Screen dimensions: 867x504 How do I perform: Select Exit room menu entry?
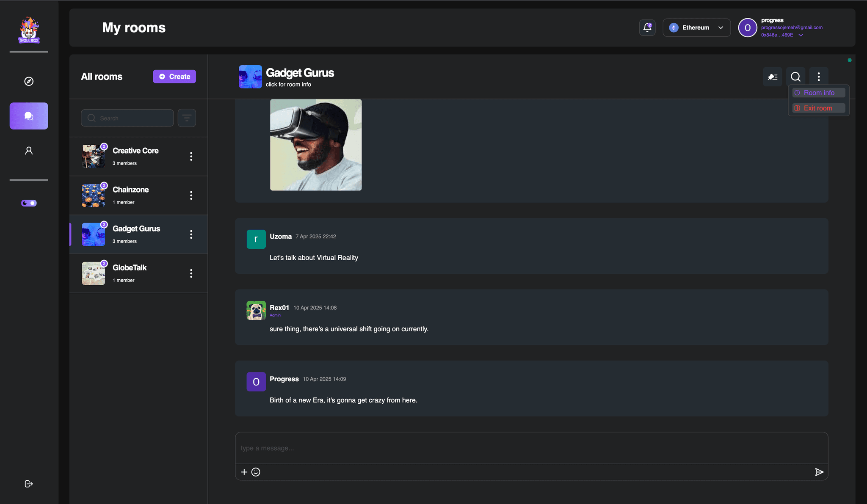(818, 108)
